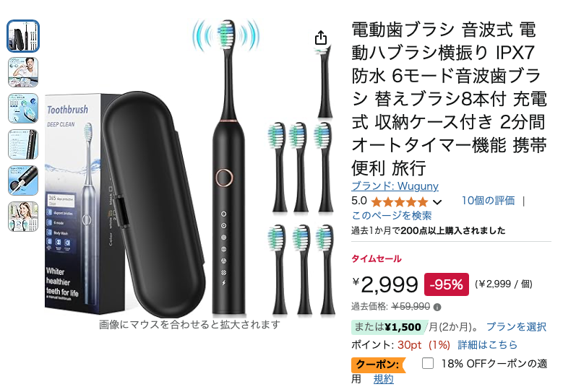Image resolution: width=563 pixels, height=392 pixels.
Task: Click the orange クーポン: label badge
Action: [x=378, y=365]
